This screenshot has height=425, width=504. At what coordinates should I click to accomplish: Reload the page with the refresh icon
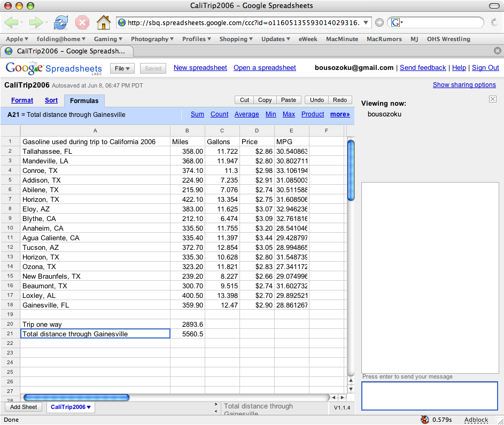[61, 22]
